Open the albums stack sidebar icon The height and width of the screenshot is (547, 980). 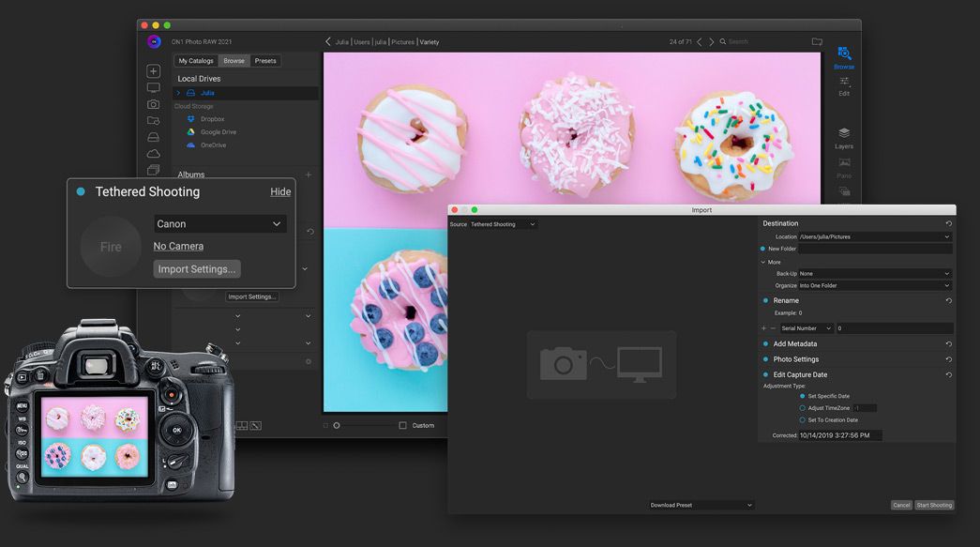153,170
